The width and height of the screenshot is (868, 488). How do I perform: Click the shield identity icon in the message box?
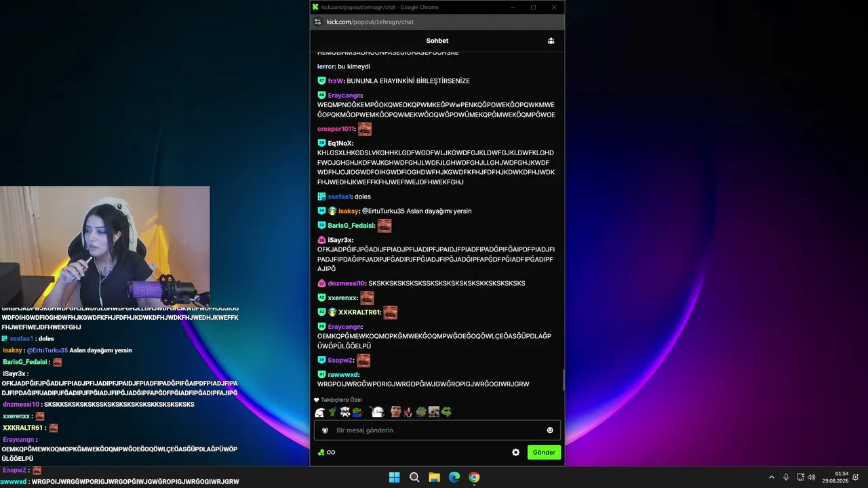(325, 430)
